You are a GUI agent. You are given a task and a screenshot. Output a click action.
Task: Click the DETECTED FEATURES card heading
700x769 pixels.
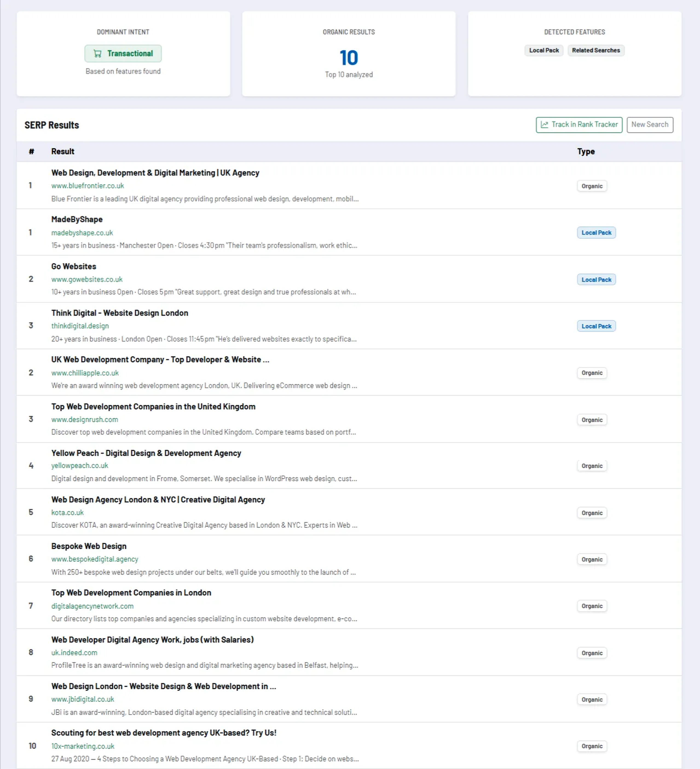(x=574, y=32)
